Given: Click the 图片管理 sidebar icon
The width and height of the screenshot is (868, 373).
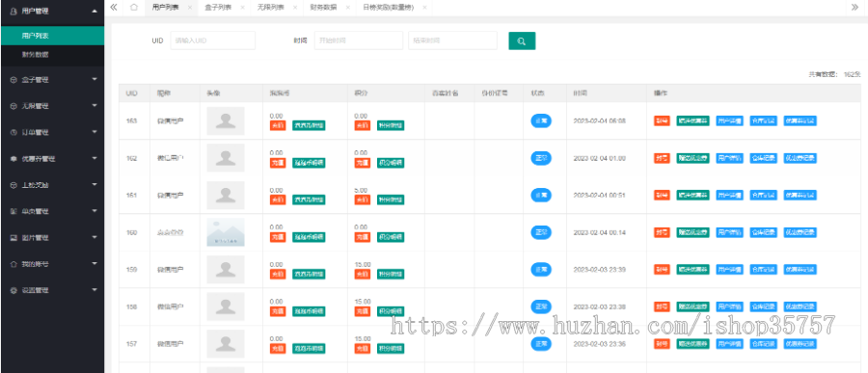Looking at the screenshot, I should click(14, 237).
